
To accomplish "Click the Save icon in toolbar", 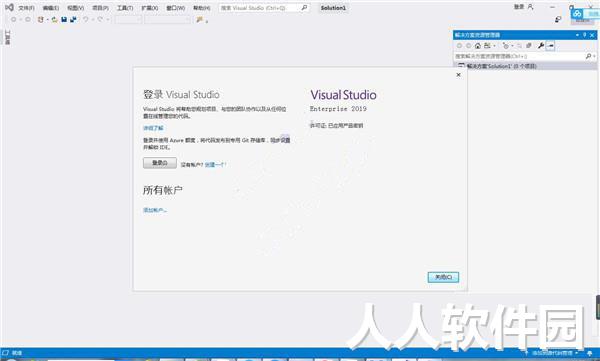I will [64, 19].
